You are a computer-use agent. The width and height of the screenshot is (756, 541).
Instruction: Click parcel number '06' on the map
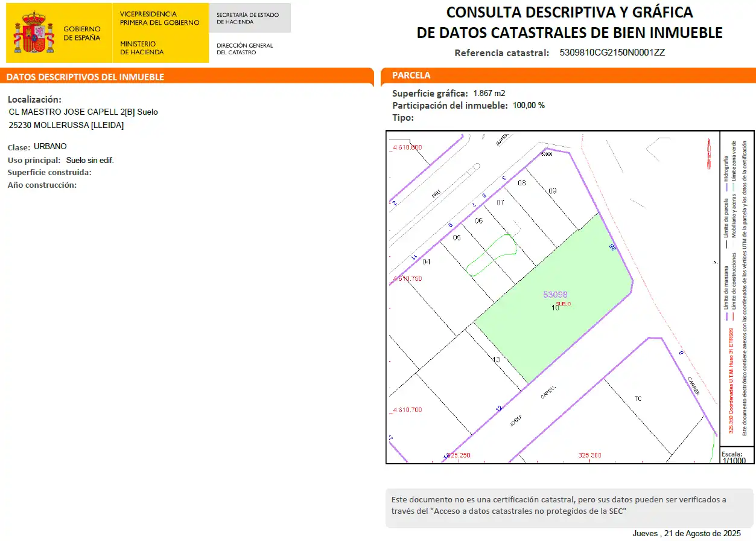479,220
